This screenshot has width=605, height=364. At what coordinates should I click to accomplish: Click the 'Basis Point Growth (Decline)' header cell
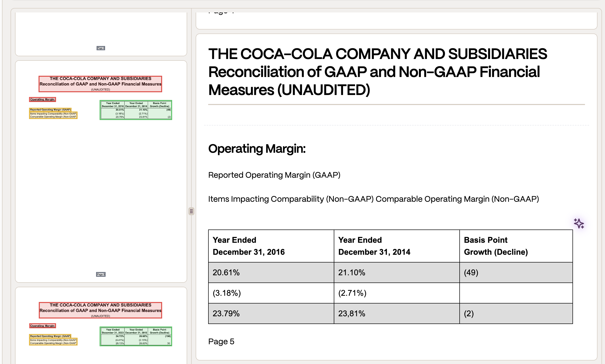(516, 246)
